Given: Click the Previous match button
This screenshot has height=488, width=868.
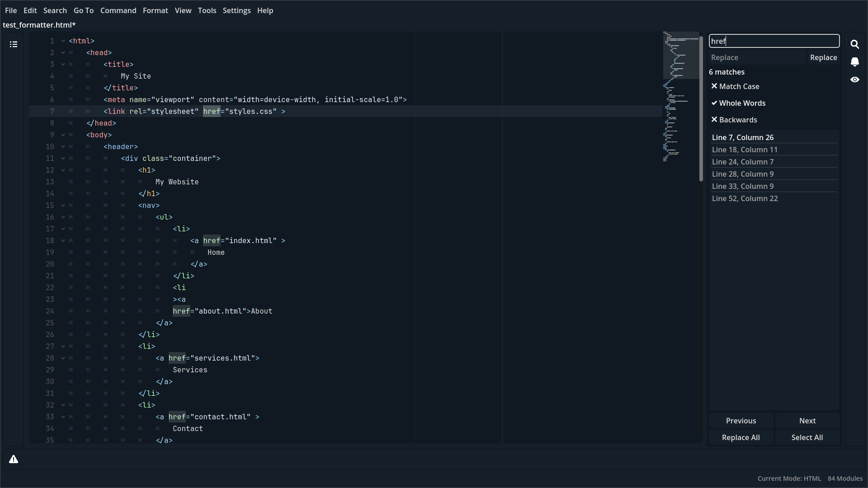Looking at the screenshot, I should coord(741,421).
